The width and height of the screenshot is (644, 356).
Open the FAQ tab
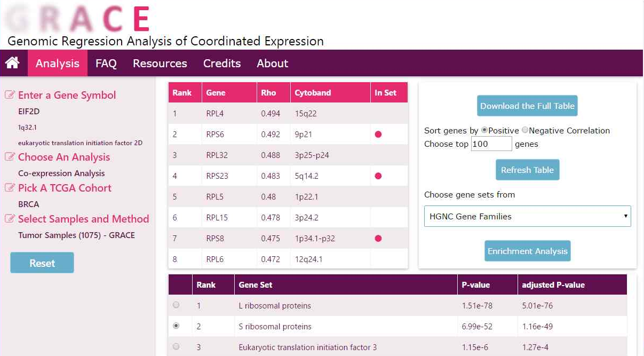point(106,63)
